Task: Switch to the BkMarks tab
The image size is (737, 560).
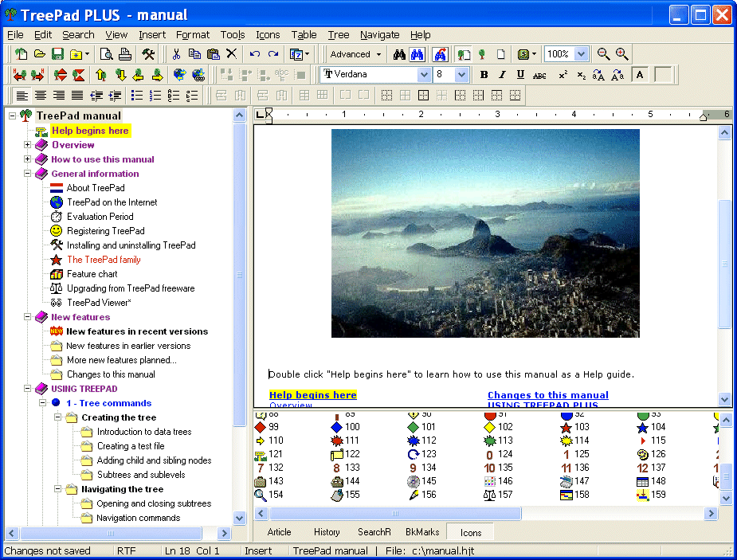Action: [422, 532]
